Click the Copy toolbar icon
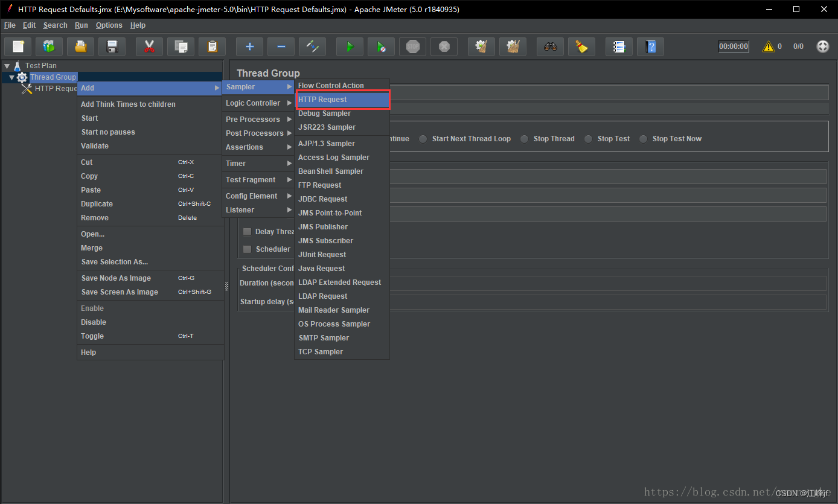838x504 pixels. [181, 46]
